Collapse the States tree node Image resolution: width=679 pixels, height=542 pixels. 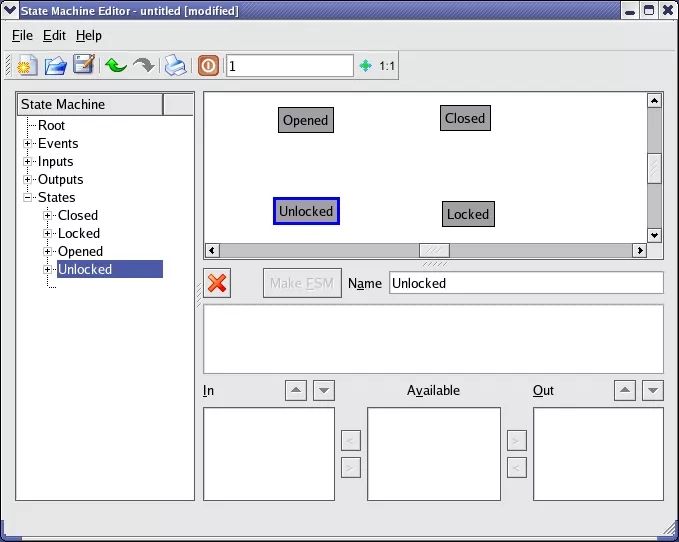[29, 198]
